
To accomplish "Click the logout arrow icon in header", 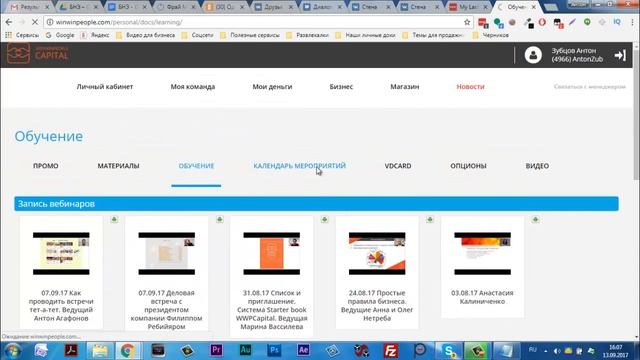I will 620,55.
